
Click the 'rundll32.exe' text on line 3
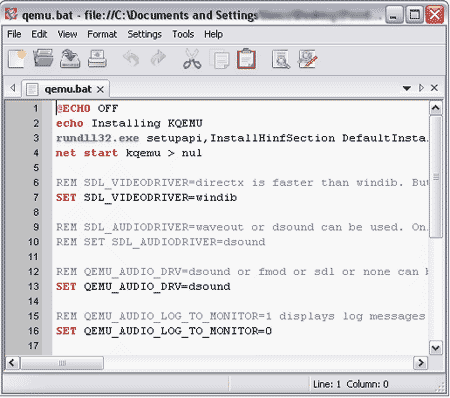pos(97,138)
